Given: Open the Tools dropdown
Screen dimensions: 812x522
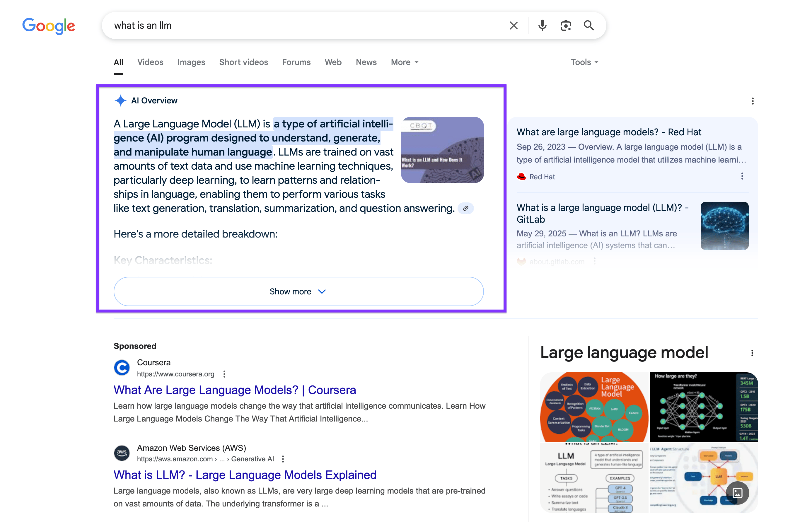Looking at the screenshot, I should click(584, 62).
